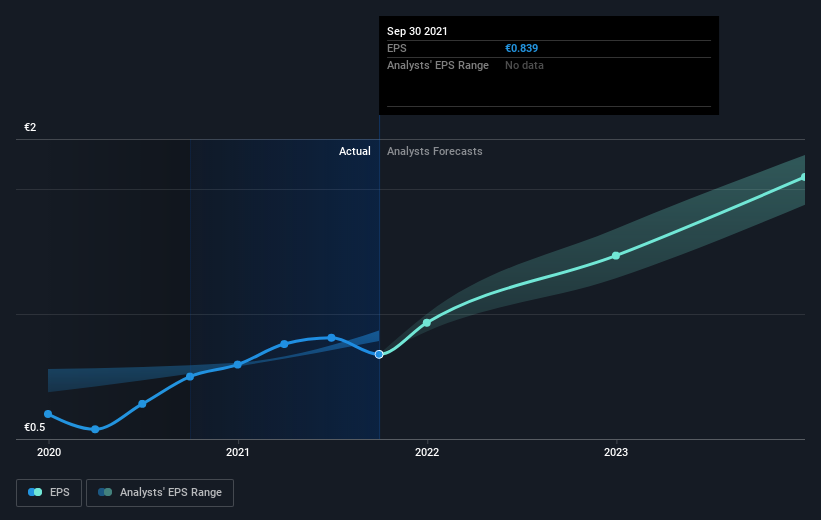Click Analysts' EPS Range legend color icon
Screen dimensions: 821x520
click(105, 492)
